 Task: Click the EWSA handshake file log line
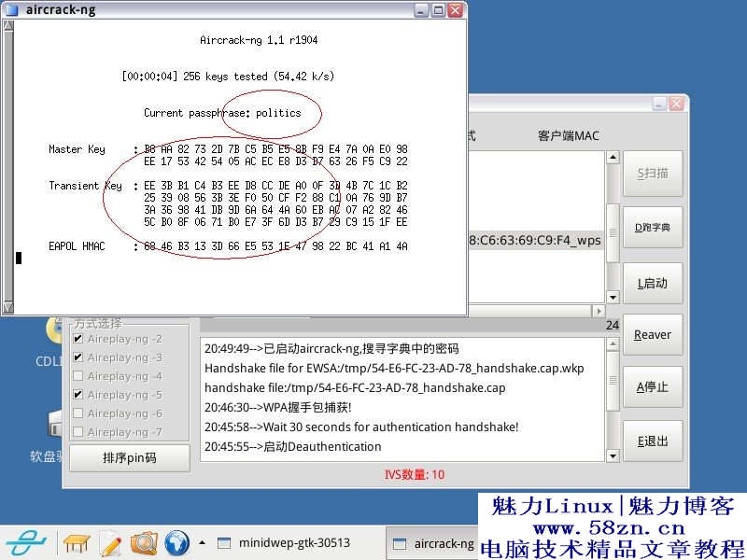(x=394, y=368)
